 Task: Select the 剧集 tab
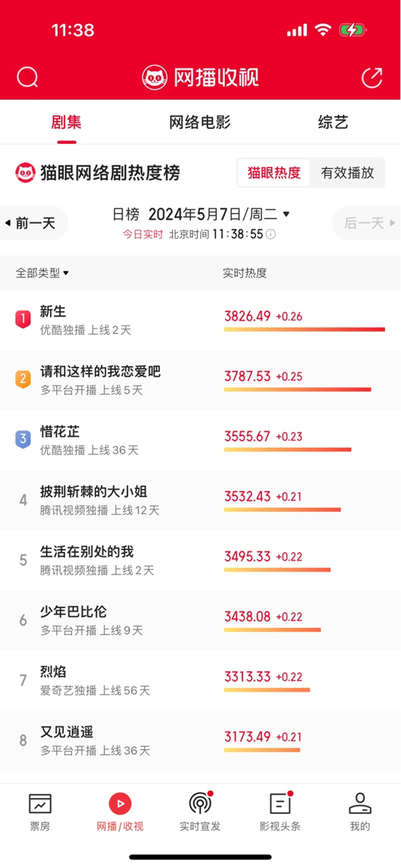point(66,123)
